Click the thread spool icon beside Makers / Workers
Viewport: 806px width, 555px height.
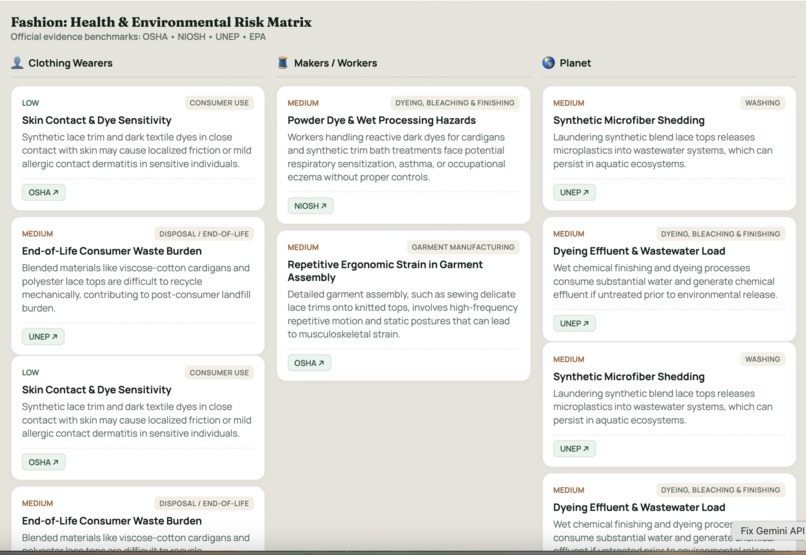283,63
